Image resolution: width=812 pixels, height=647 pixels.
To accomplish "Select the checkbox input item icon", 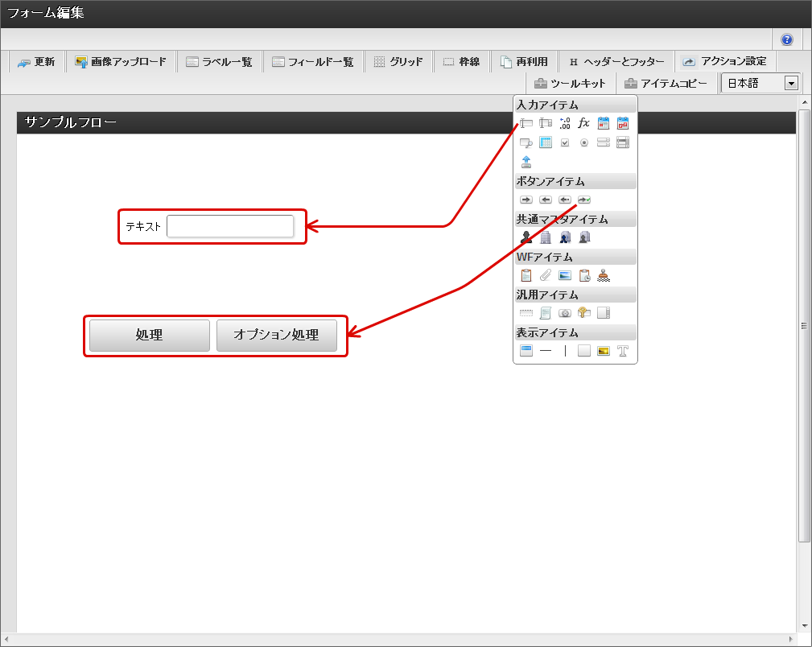I will coord(565,142).
